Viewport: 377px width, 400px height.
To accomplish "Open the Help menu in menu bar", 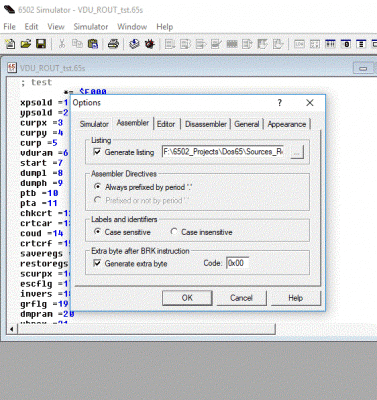I will tap(165, 26).
